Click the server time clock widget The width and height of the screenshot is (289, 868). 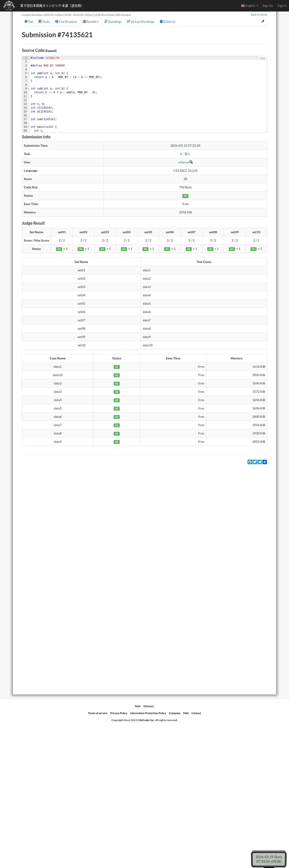(269, 859)
